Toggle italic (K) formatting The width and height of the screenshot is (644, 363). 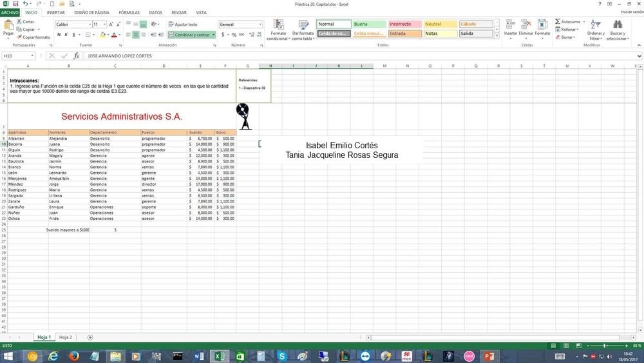[x=67, y=35]
